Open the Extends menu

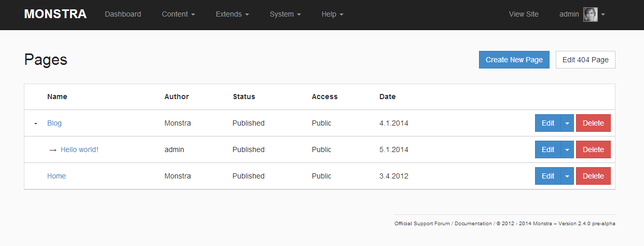(232, 15)
